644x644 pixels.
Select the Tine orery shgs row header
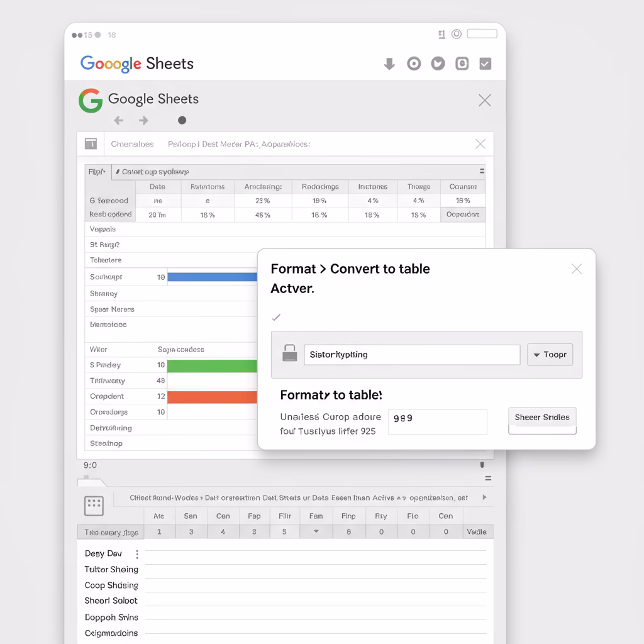tap(111, 532)
